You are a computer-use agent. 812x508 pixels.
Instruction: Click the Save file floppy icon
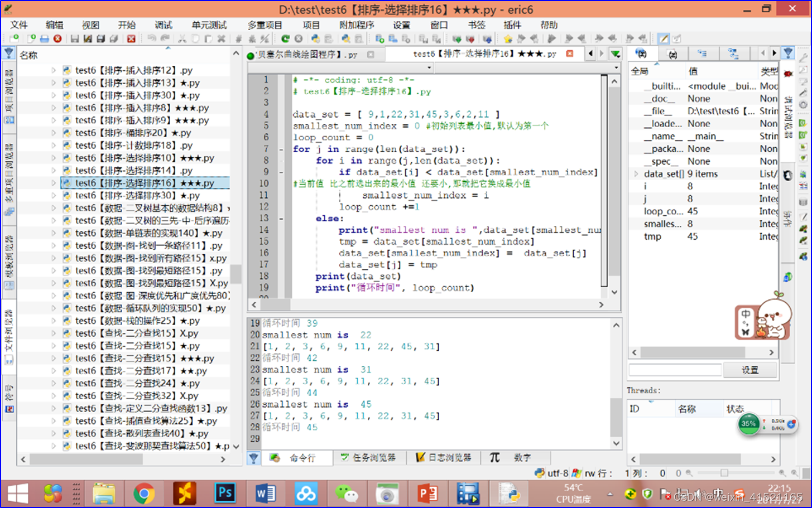(x=74, y=39)
